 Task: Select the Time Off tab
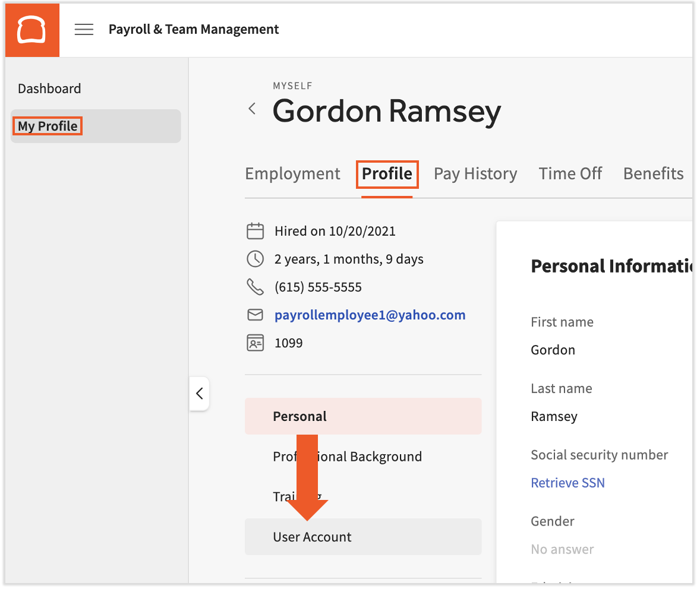pos(570,173)
